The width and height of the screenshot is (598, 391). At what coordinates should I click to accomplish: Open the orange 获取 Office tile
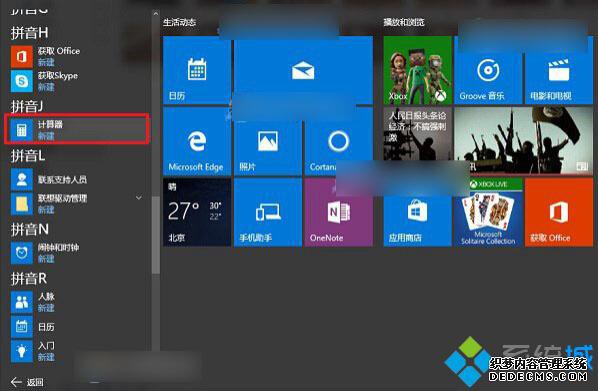tap(559, 212)
